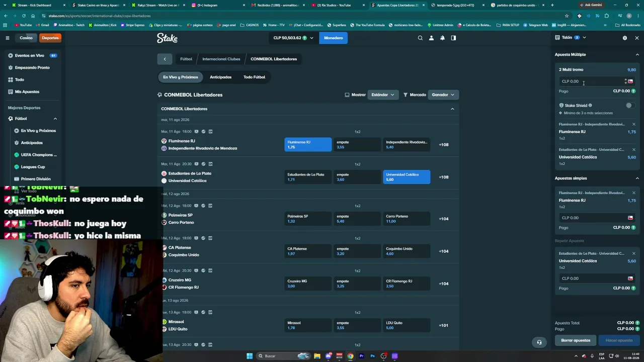Collapse the Apuestas simples section

coord(637,178)
